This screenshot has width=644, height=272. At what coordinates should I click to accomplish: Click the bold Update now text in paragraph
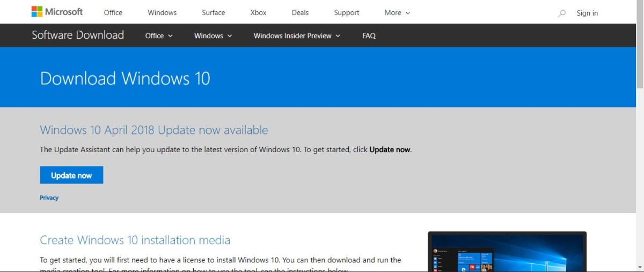coord(390,149)
